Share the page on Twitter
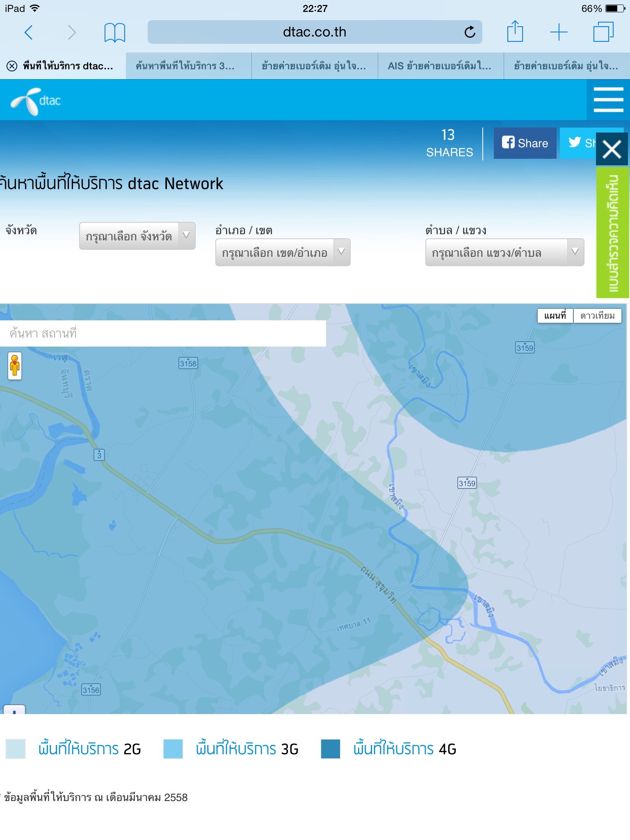Screen dimensions: 630x840 click(578, 143)
